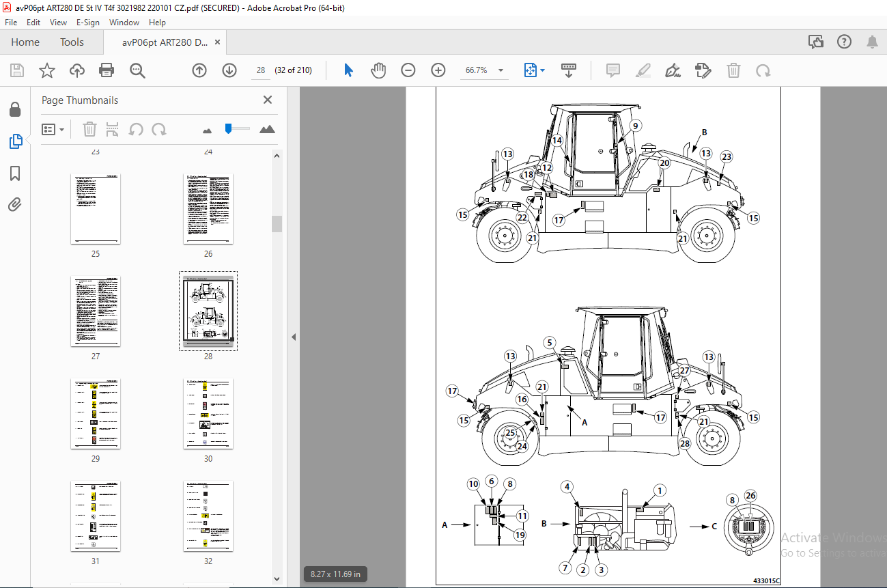Close the avP06pt ART280 document tab
Screen dimensions: 887x588
tap(218, 42)
